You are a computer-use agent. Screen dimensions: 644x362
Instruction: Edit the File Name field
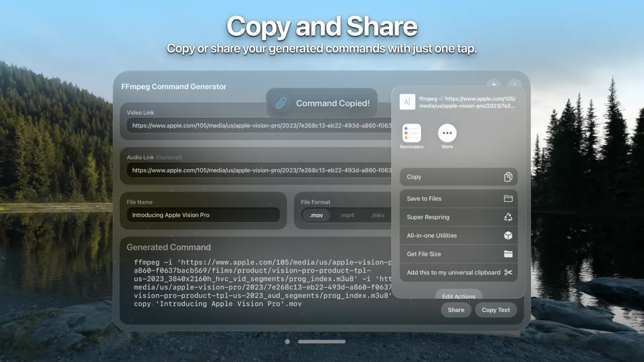(x=203, y=215)
